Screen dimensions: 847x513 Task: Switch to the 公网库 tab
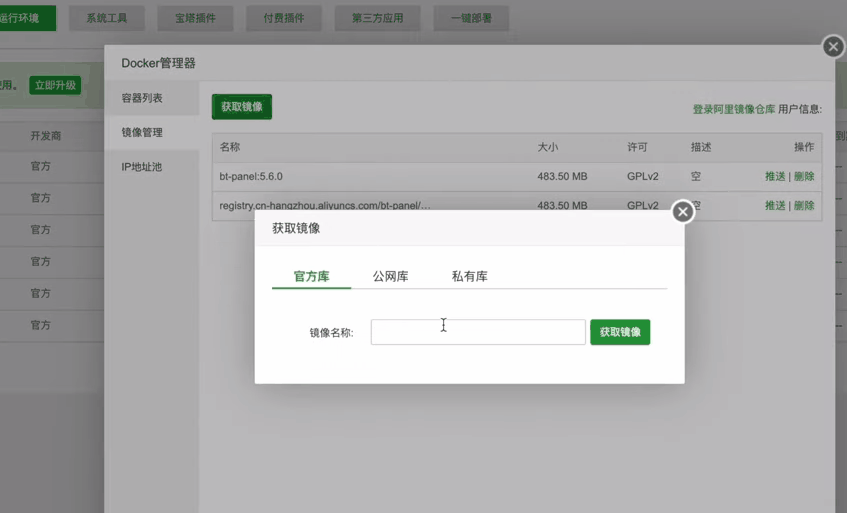(x=391, y=276)
